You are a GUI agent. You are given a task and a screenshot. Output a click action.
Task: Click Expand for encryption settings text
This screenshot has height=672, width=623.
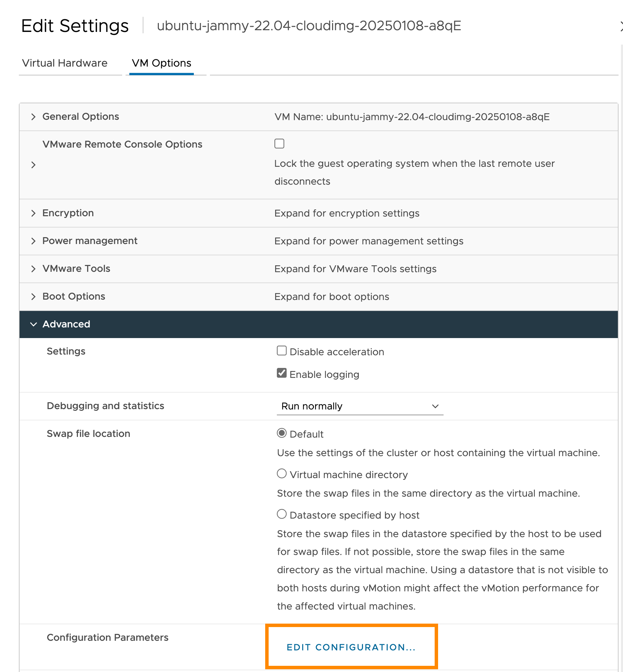coord(346,213)
